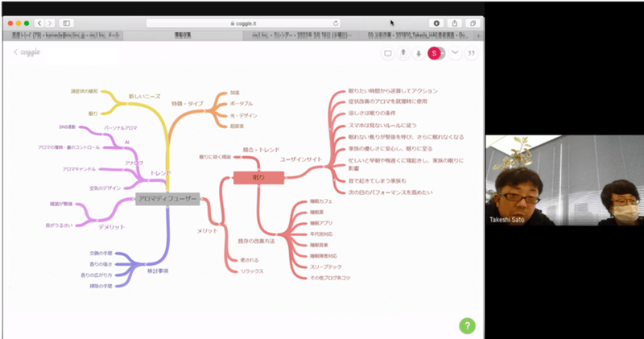Open the Coggle chat chevron button
The height and width of the screenshot is (339, 644).
[455, 53]
